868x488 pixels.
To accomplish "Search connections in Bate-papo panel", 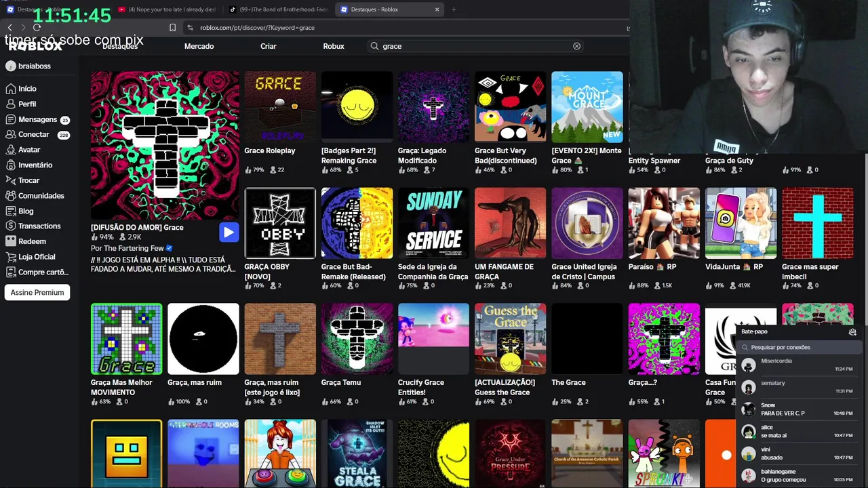I will [x=799, y=347].
